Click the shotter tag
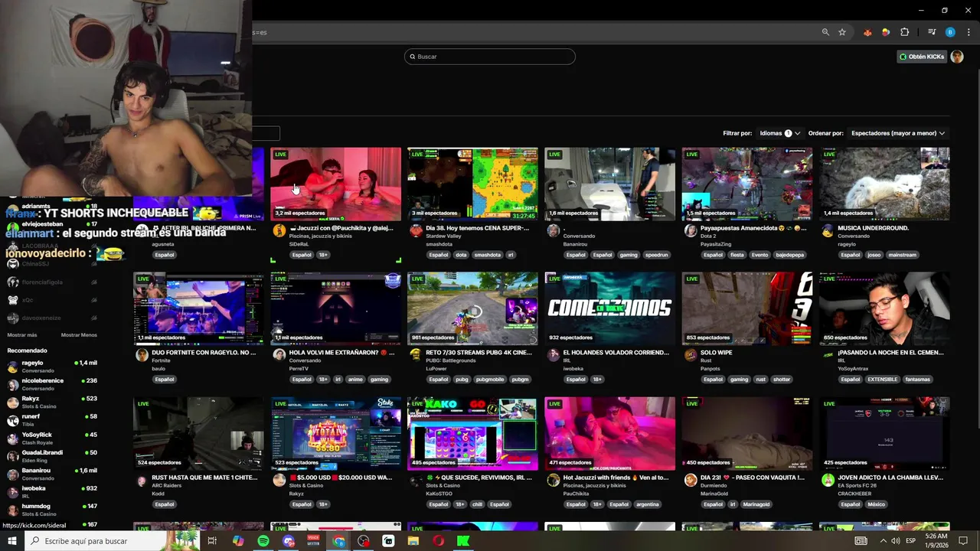980x551 pixels. 782,380
